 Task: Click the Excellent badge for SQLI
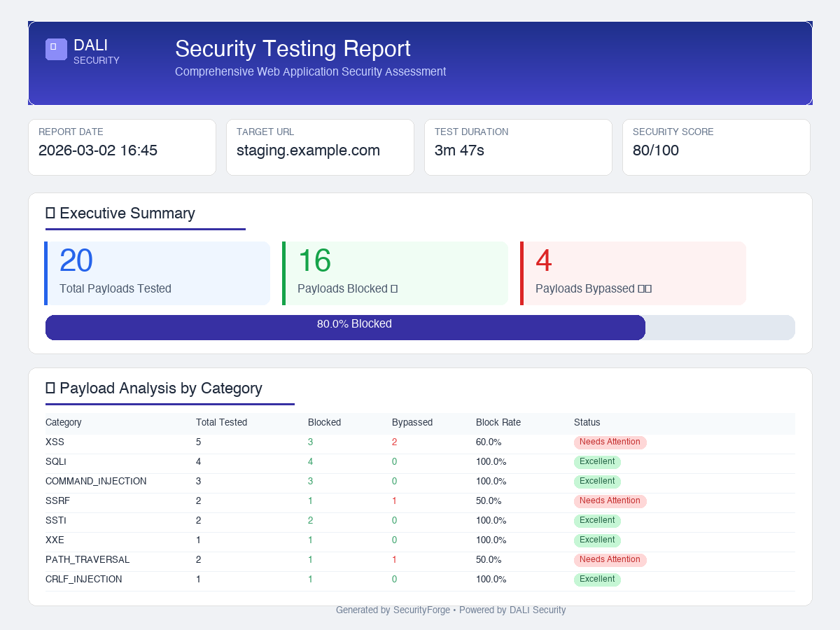pyautogui.click(x=597, y=461)
